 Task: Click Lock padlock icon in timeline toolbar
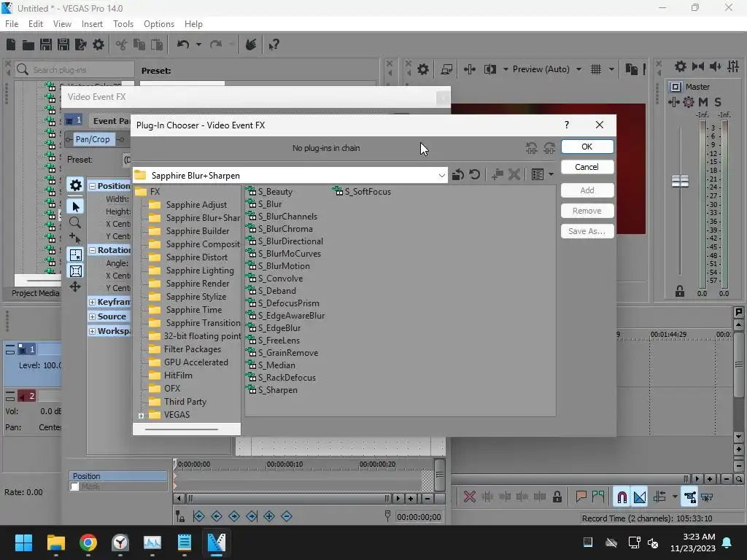[x=557, y=497]
